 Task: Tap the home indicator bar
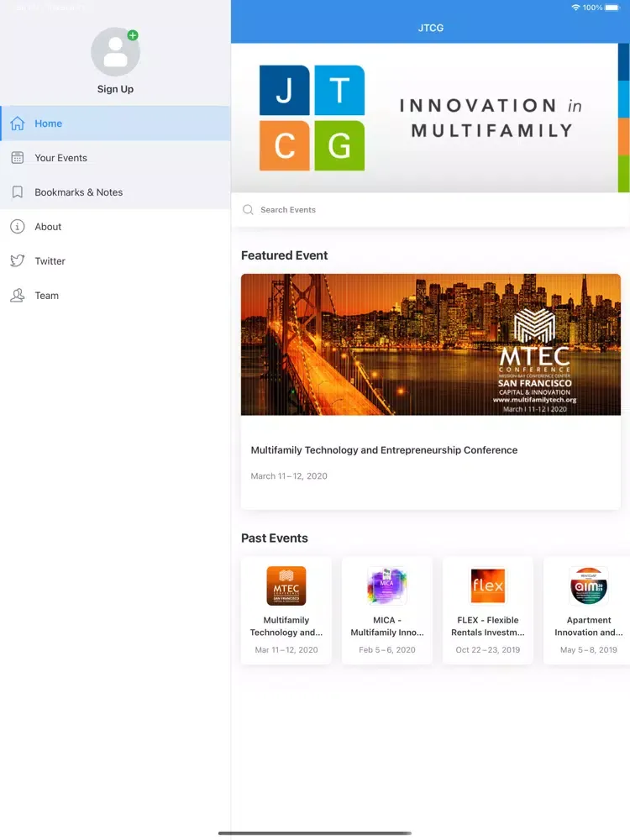coord(315,833)
